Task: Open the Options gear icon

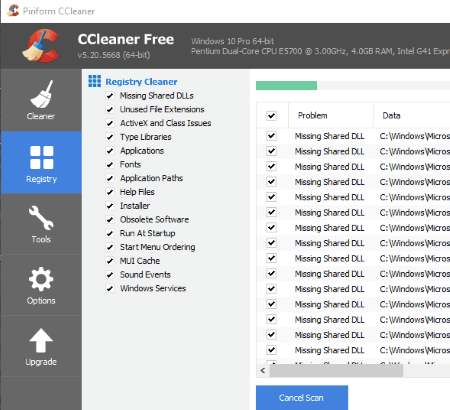Action: [41, 279]
